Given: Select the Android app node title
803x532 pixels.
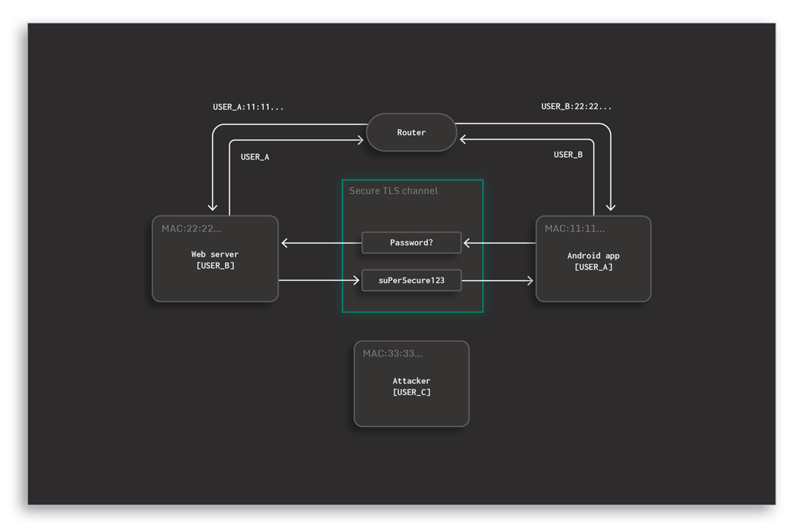Looking at the screenshot, I should click(x=593, y=256).
